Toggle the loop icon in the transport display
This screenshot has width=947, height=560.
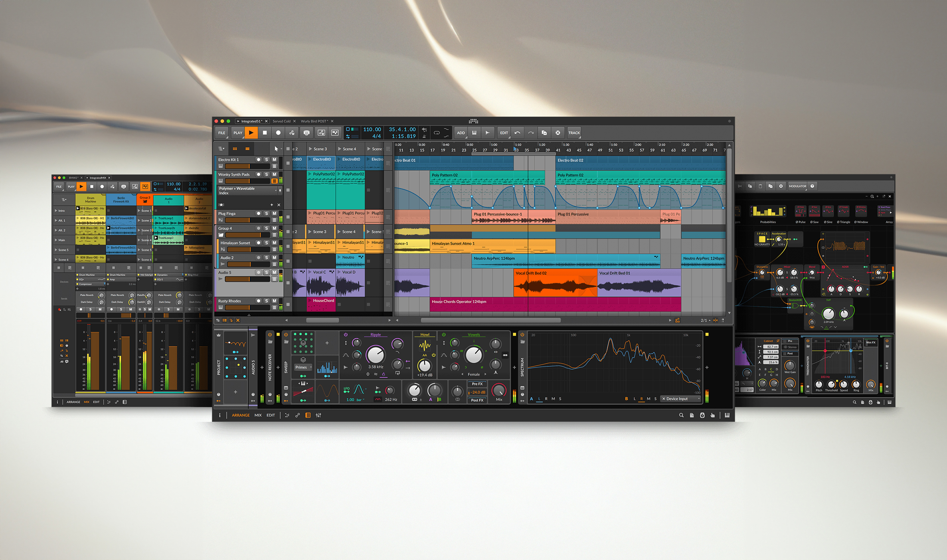(x=436, y=133)
